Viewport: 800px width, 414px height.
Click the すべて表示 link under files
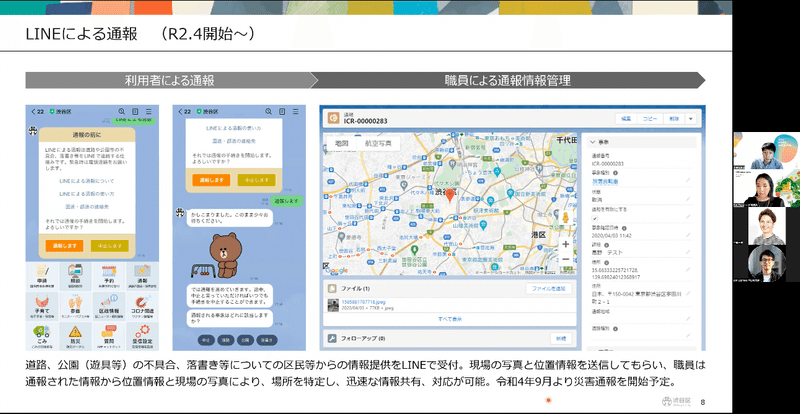click(x=449, y=319)
